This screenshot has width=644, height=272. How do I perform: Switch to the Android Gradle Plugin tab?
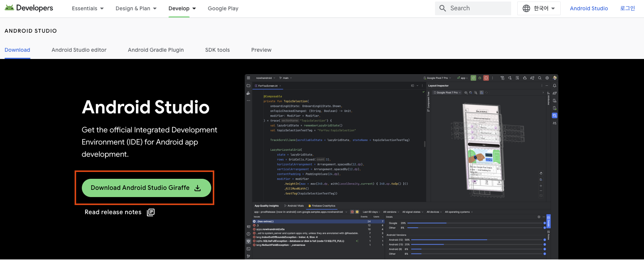156,50
